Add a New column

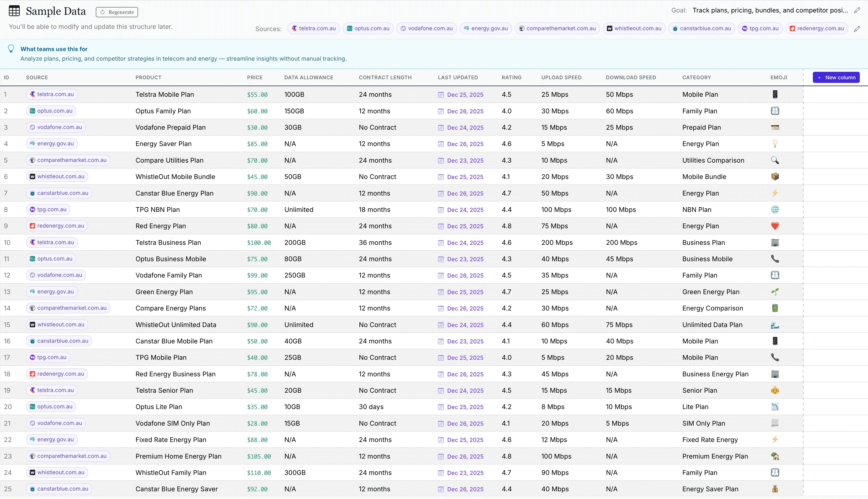point(836,77)
